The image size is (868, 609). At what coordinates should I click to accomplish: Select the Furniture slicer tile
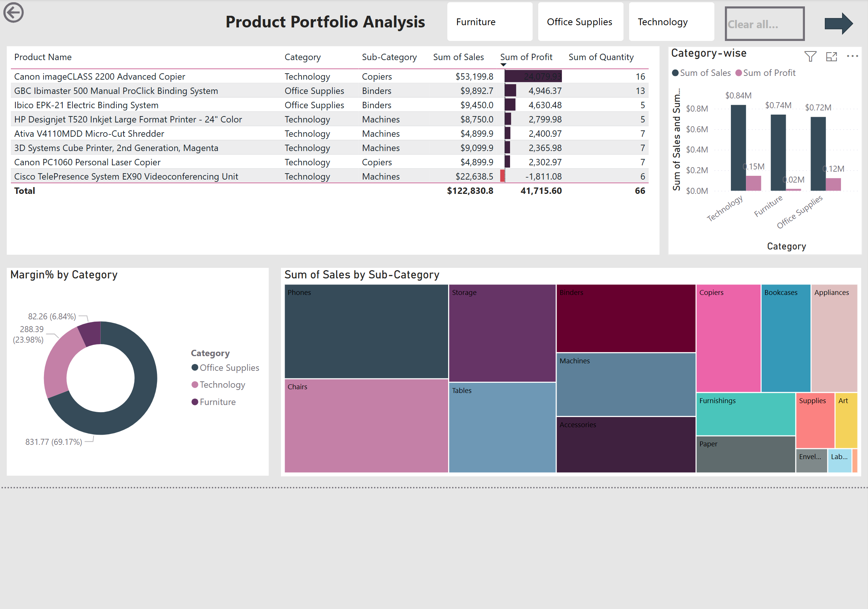coord(489,22)
